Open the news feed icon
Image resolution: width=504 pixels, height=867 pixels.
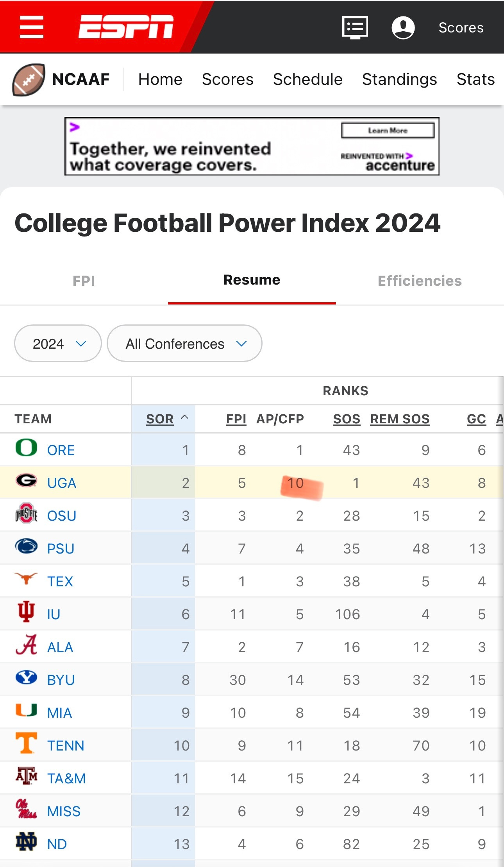click(355, 27)
